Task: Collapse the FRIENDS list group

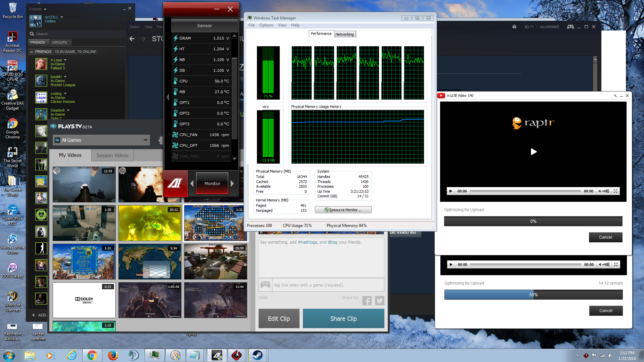Action: (x=32, y=52)
